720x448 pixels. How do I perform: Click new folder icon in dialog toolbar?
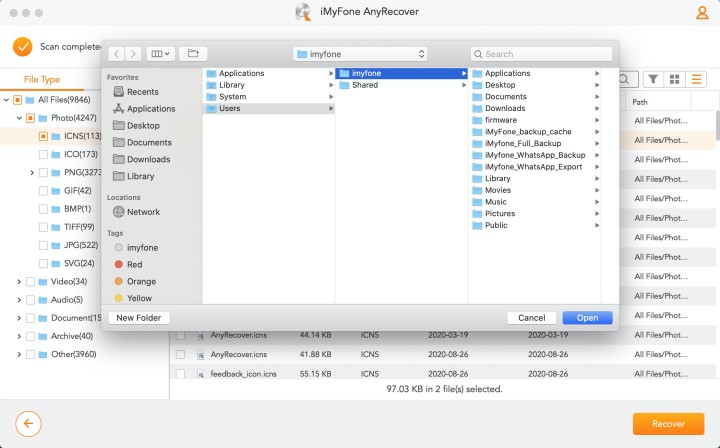[193, 54]
